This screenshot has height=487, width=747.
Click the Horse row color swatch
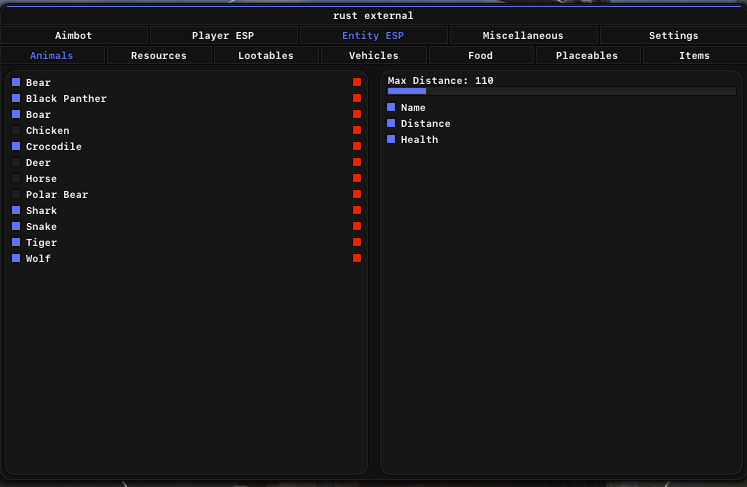(357, 178)
